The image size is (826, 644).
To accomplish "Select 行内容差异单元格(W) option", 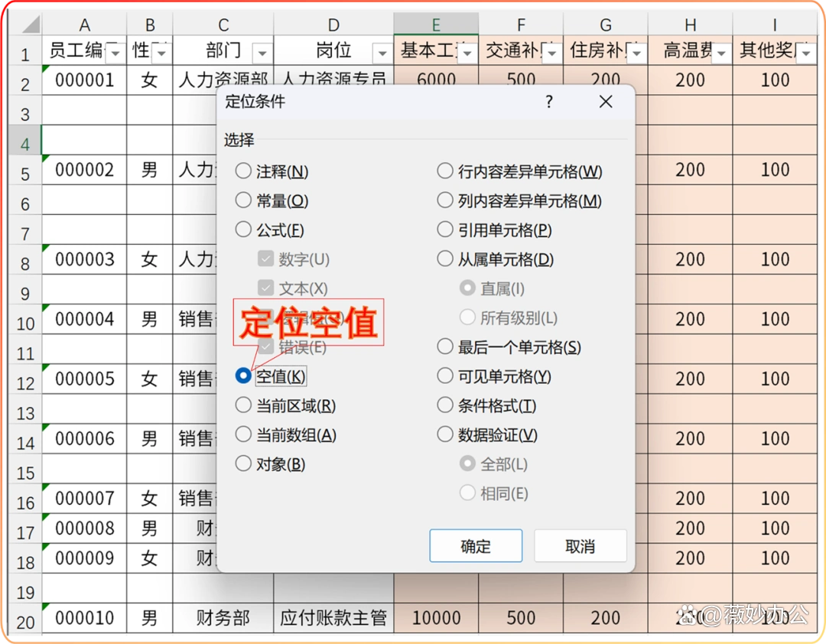I will (x=445, y=171).
